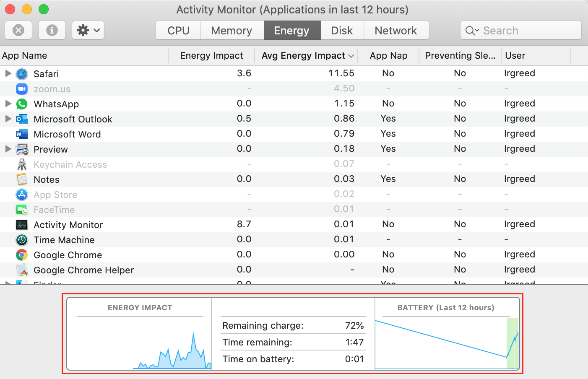Select the Keychain Access row name
Viewport: 588px width, 379px height.
70,164
